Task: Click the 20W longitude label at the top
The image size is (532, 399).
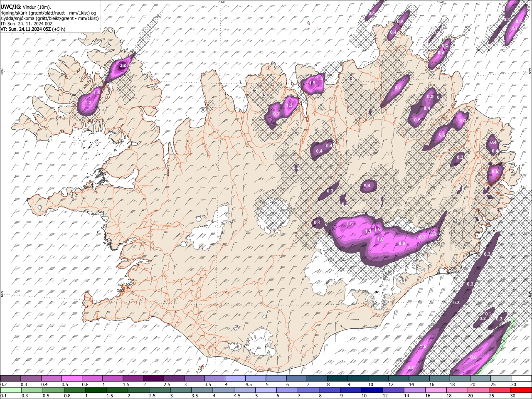Action: click(221, 2)
